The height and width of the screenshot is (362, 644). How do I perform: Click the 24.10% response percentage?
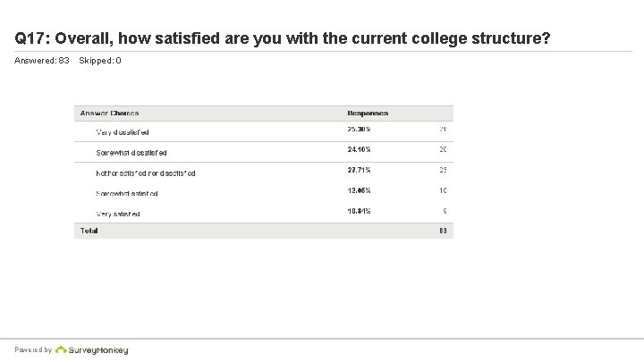click(360, 149)
